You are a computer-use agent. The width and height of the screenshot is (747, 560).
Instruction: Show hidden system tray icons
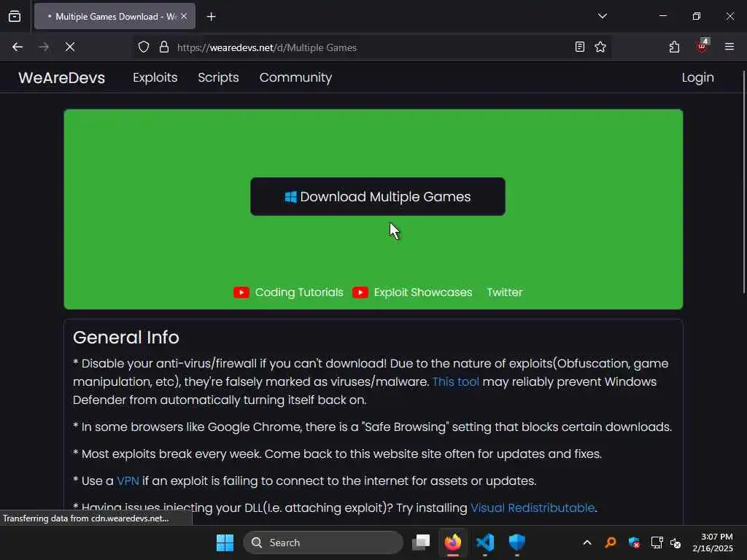[587, 542]
